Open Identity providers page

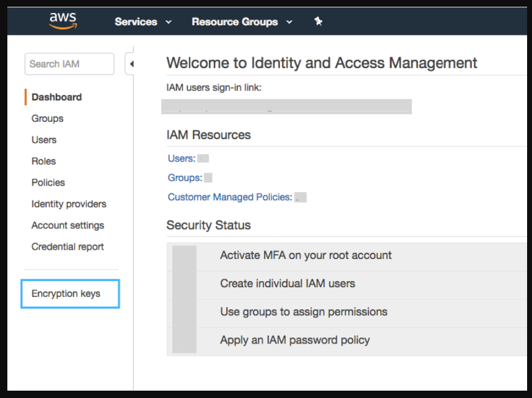point(69,204)
